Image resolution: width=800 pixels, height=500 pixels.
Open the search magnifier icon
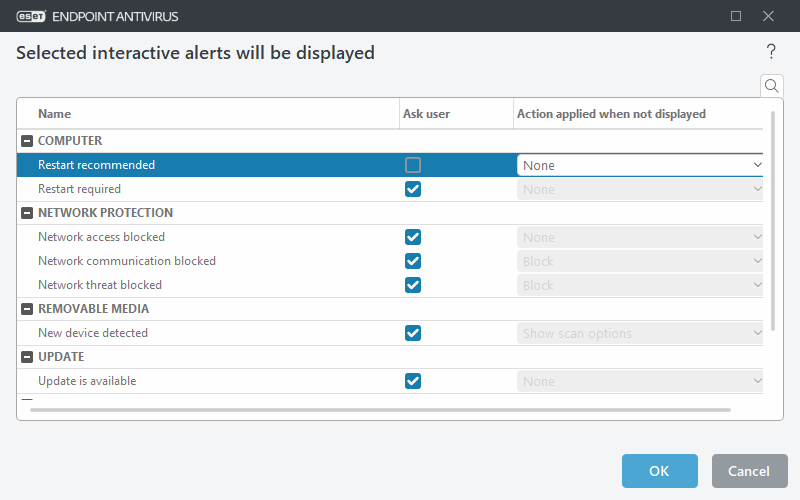pos(771,86)
